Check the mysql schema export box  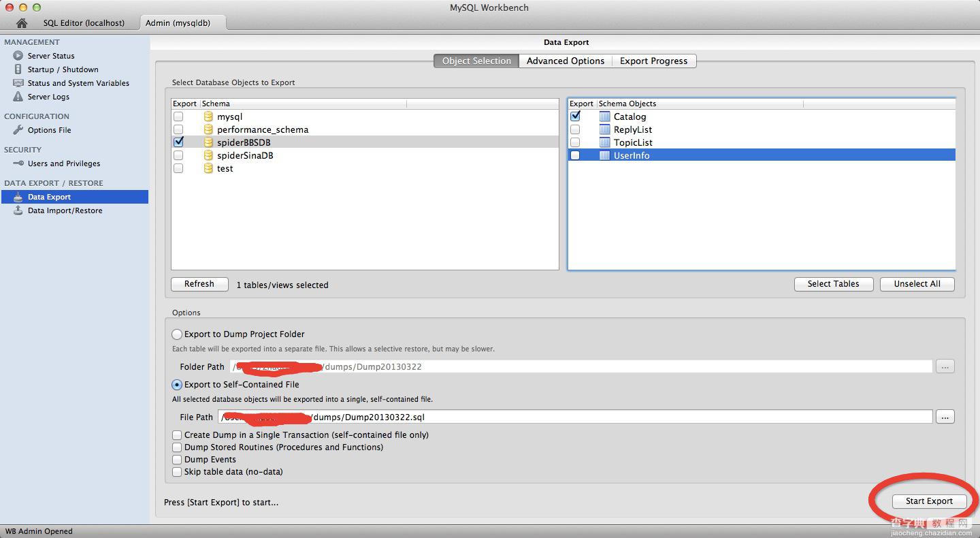click(x=178, y=116)
